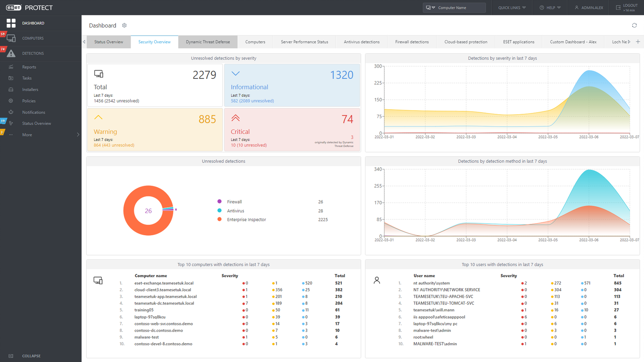Click the ADMIN.ALEX account button
Image resolution: width=644 pixels, height=362 pixels.
coord(589,8)
